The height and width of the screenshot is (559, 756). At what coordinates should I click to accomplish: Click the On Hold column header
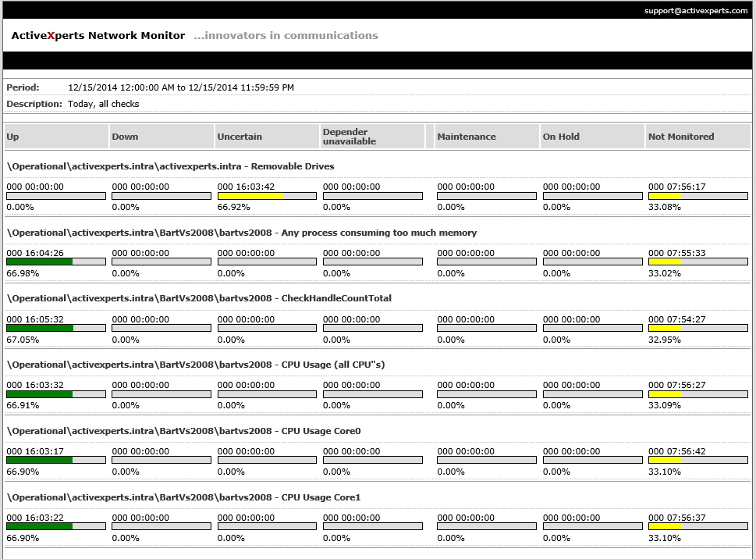(561, 137)
